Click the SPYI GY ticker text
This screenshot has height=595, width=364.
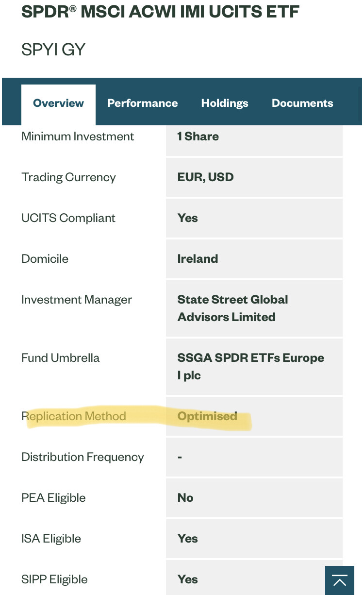(x=53, y=50)
